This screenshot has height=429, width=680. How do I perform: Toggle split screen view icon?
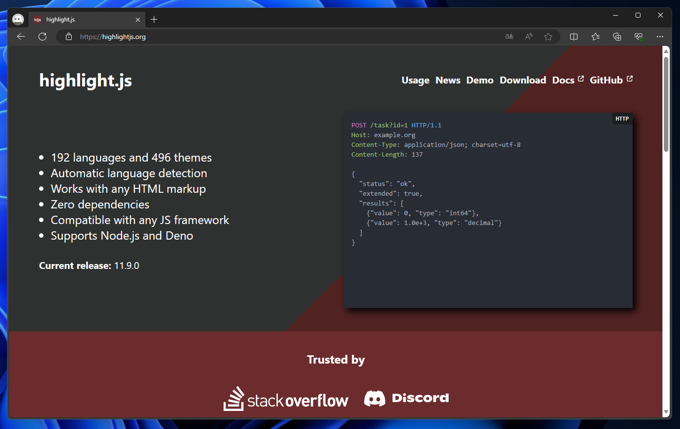click(x=574, y=37)
